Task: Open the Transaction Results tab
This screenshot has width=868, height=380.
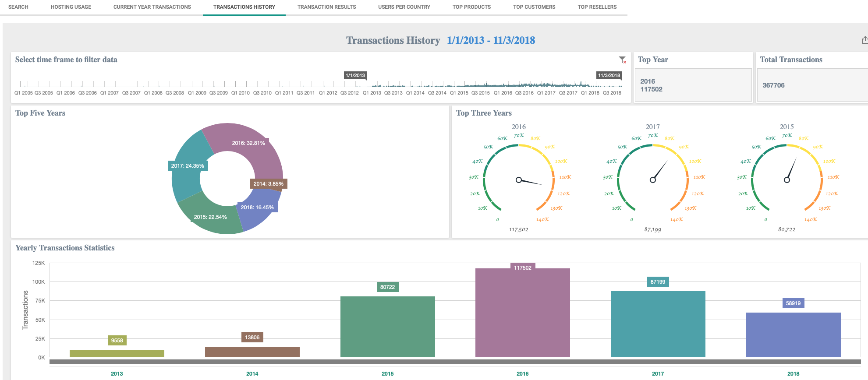Action: 326,7
